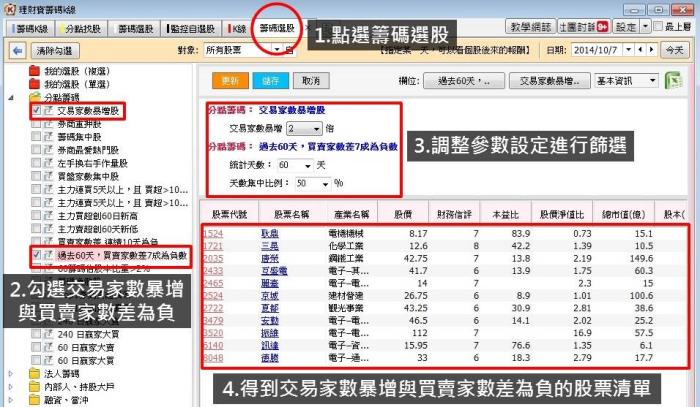The image size is (700, 407).
Task: Click the strategy icon beside 主力買超創60日新高
Action: pos(49,216)
